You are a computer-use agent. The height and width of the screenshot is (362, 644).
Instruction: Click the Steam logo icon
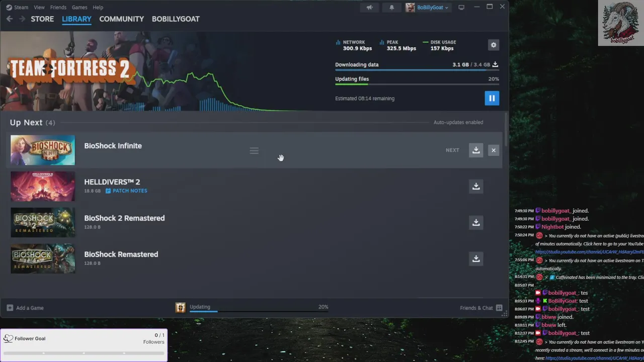9,8
